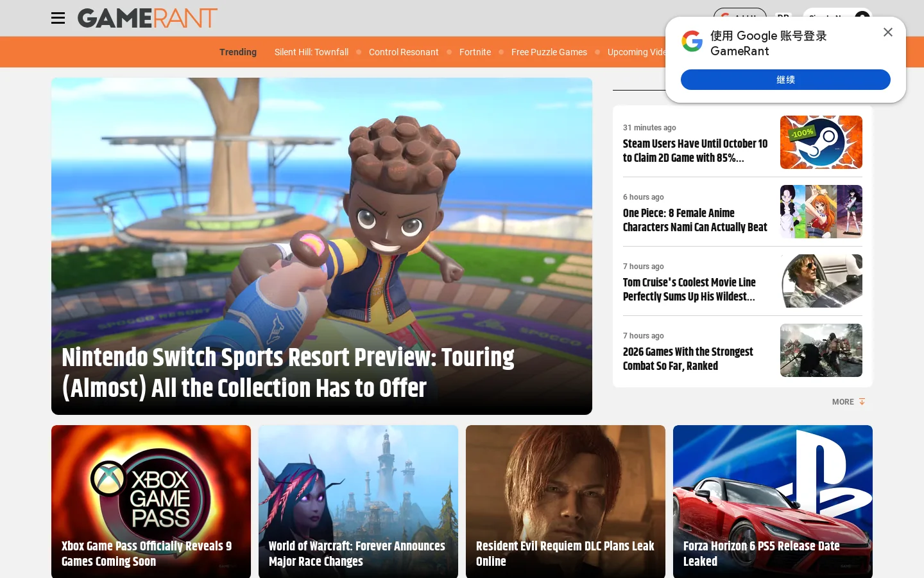Open Tom Cruise's Coolest Movie Line article
This screenshot has width=924, height=578.
click(x=689, y=290)
